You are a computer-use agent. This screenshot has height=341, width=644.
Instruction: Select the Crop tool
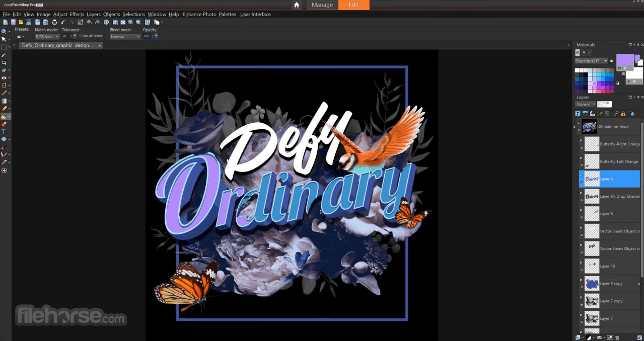coord(4,62)
